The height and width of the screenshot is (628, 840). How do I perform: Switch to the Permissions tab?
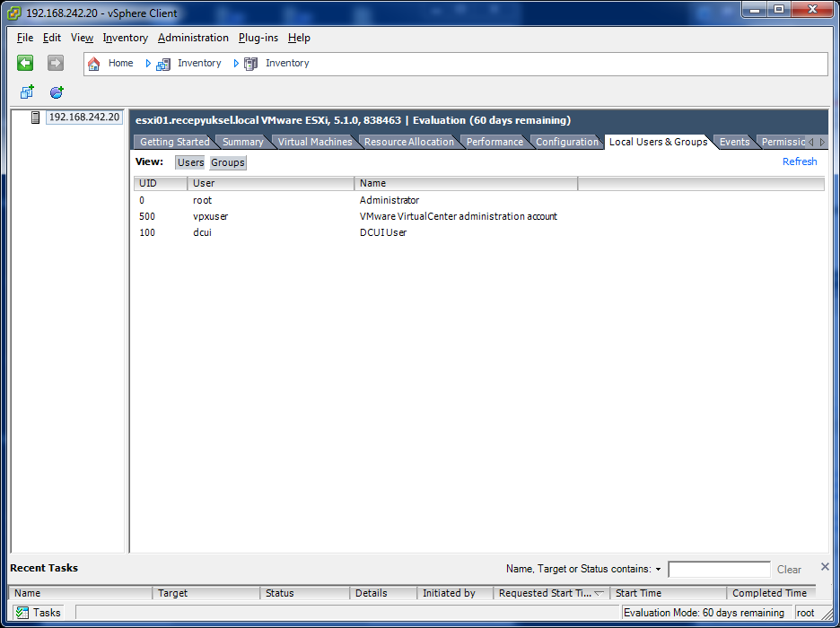[783, 142]
